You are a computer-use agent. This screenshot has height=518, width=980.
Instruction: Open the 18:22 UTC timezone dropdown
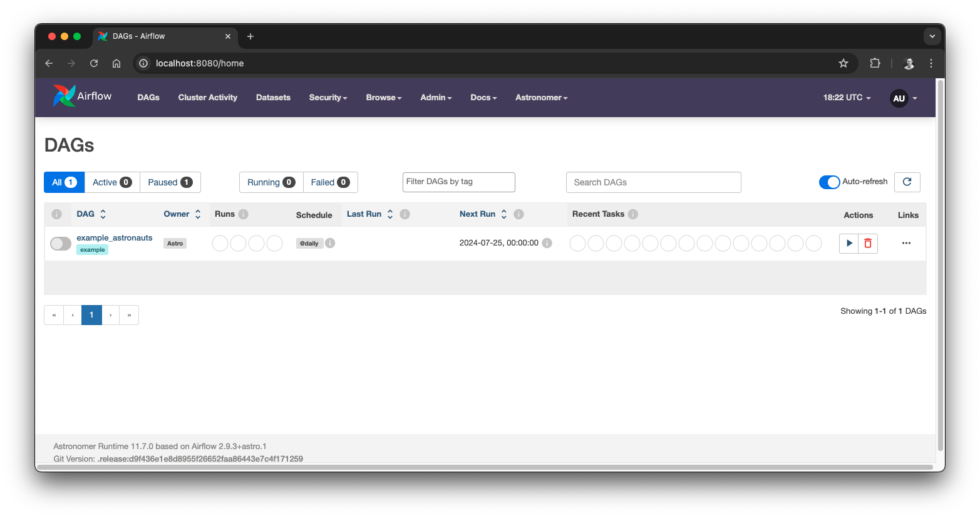tap(846, 97)
